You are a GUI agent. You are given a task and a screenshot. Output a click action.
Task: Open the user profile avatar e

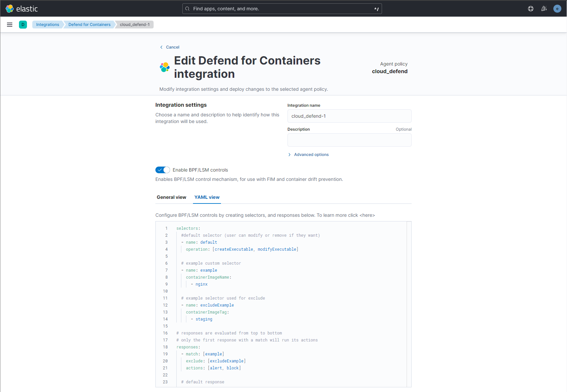(x=557, y=8)
